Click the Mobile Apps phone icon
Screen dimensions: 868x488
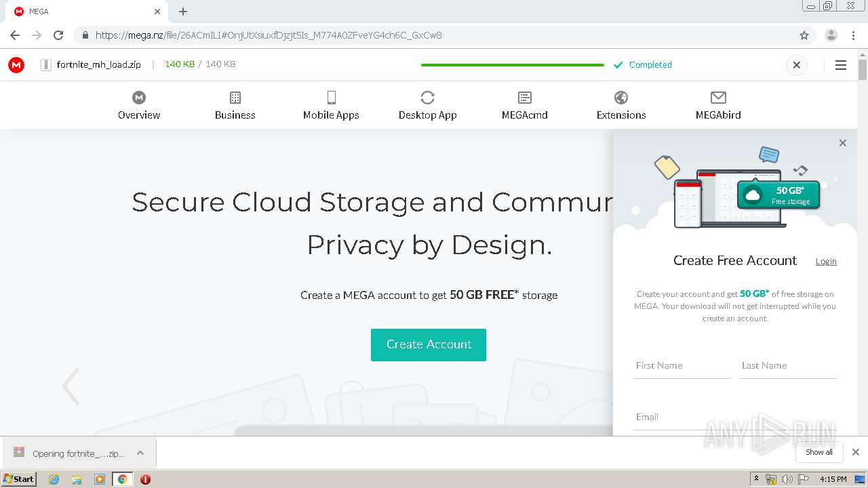click(x=331, y=98)
